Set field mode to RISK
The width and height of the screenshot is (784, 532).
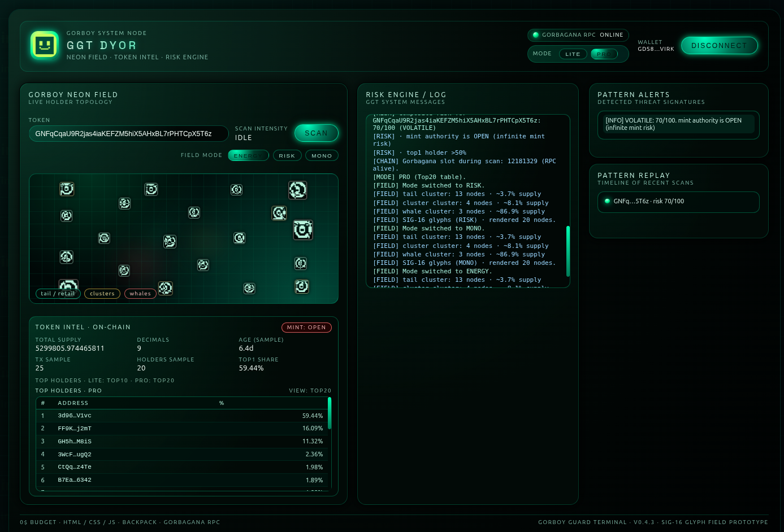287,156
